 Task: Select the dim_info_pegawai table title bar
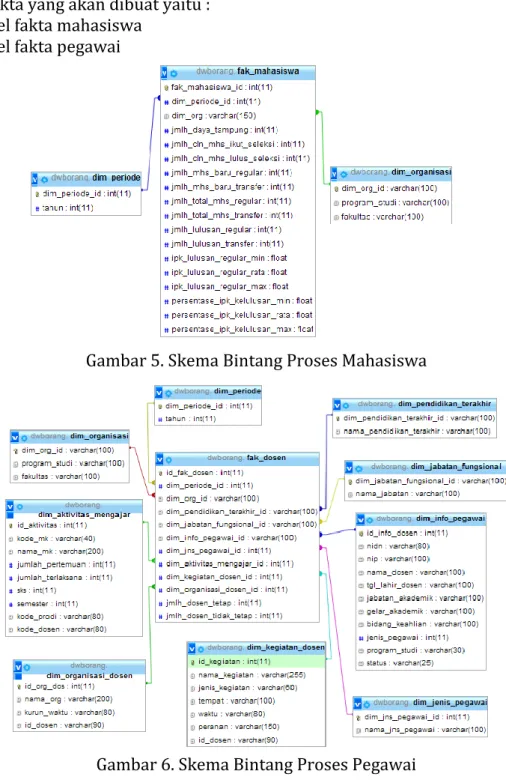coord(421,519)
